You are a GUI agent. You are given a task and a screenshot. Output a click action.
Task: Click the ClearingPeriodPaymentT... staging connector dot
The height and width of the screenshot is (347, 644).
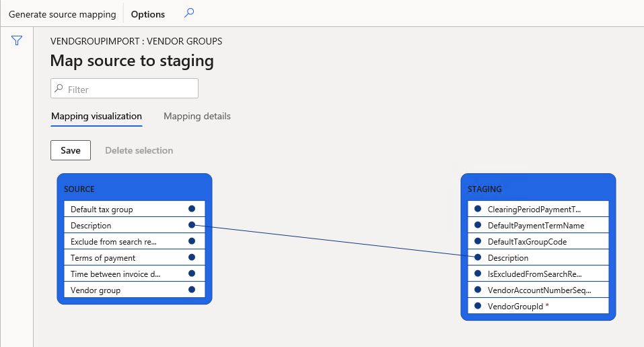coord(478,209)
